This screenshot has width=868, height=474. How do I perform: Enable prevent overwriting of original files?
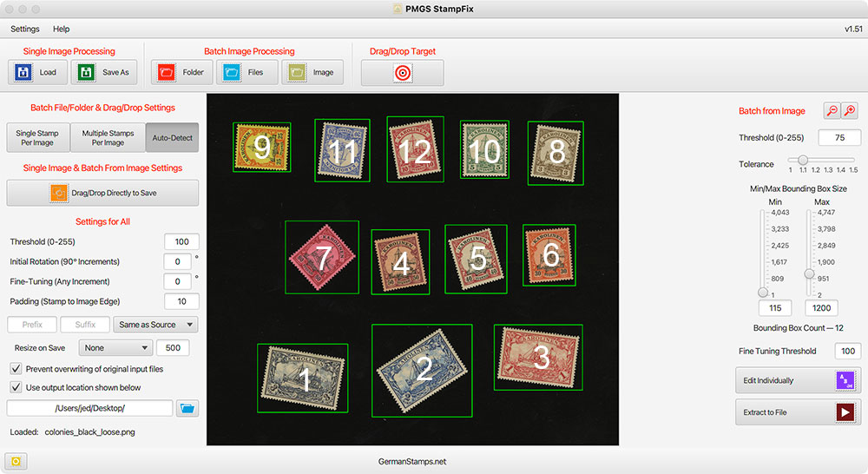point(16,369)
